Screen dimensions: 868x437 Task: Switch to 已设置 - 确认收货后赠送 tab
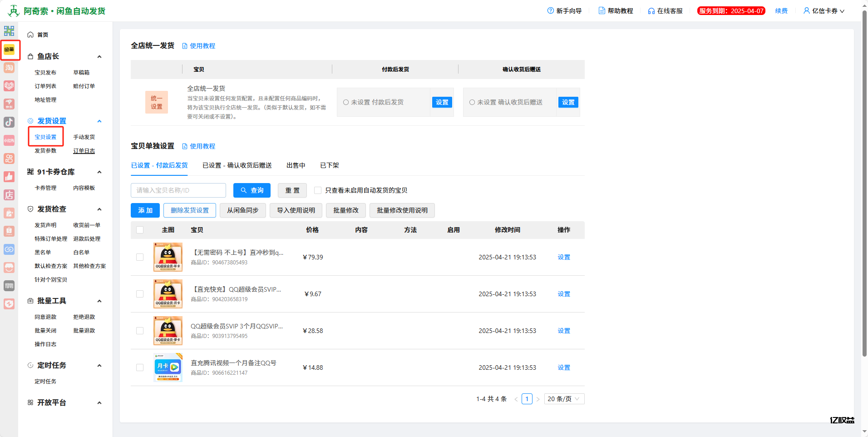237,165
